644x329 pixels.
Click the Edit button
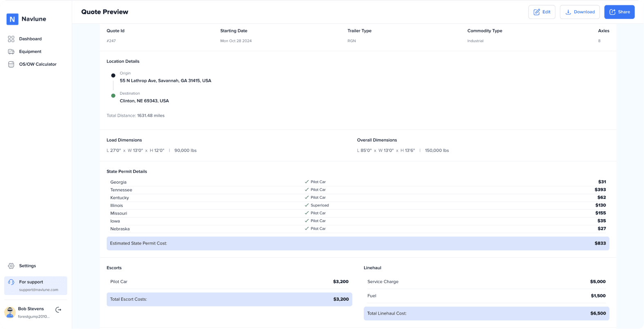[542, 12]
